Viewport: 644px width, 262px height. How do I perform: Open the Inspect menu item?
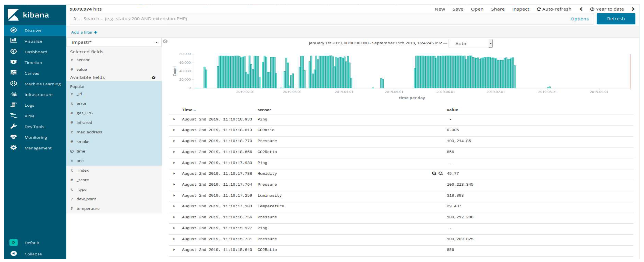tap(520, 9)
